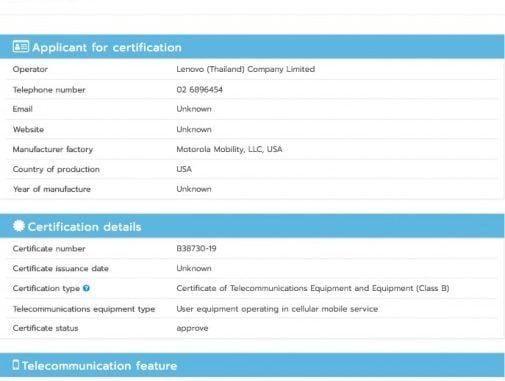
Task: Click the Certification type label
Action: (x=46, y=289)
